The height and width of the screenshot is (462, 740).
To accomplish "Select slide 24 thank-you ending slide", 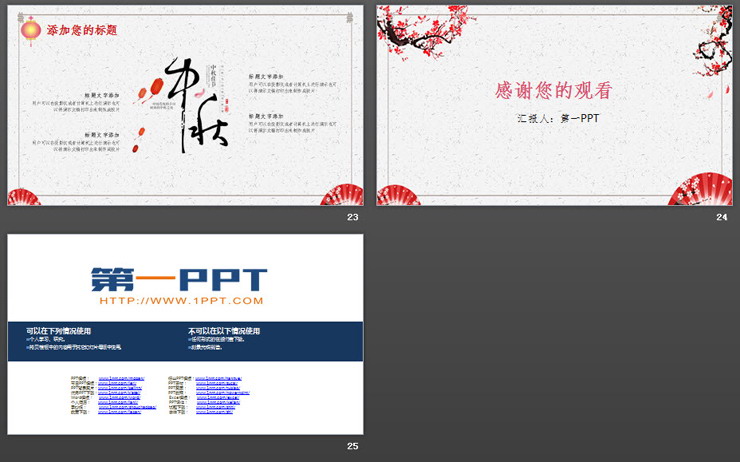I will click(555, 105).
